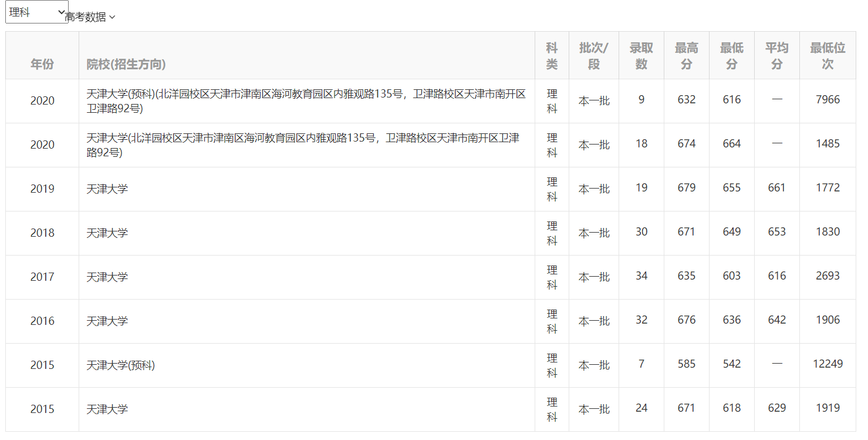Screen dimensions: 868x440
Task: Click the 最低分 column header
Action: point(732,56)
